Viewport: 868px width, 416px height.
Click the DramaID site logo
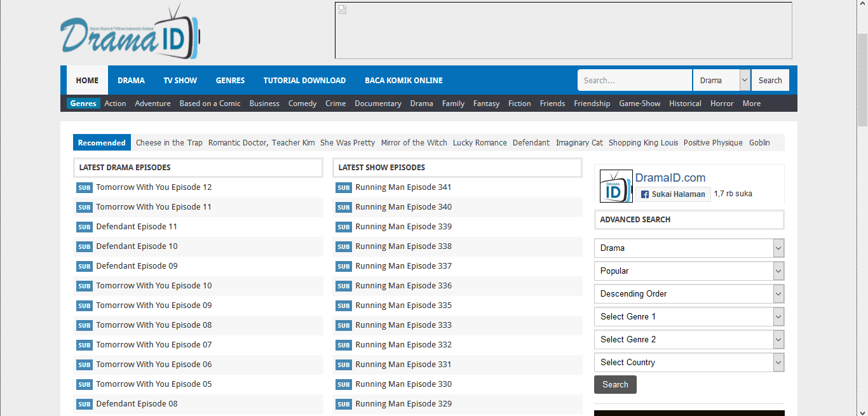[130, 32]
